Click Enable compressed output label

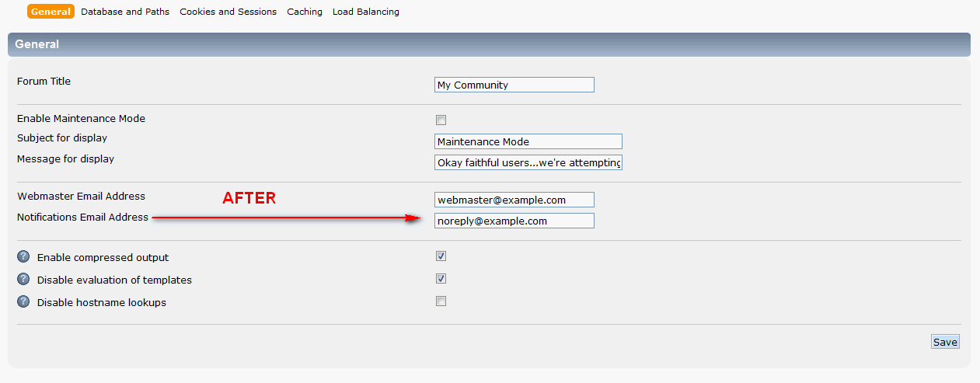coord(103,257)
